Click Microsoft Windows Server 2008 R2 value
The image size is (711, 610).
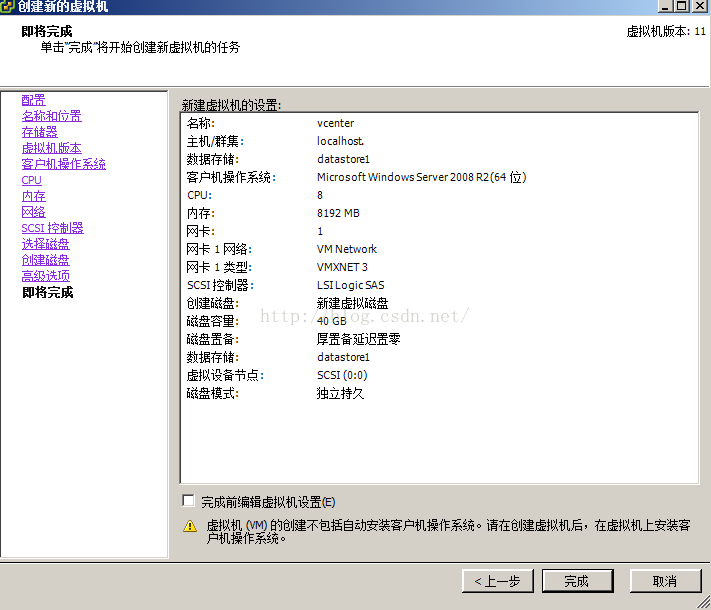(421, 177)
